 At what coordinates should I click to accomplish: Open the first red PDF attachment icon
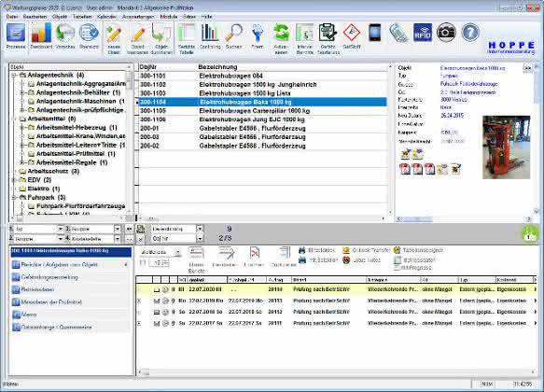(x=405, y=169)
